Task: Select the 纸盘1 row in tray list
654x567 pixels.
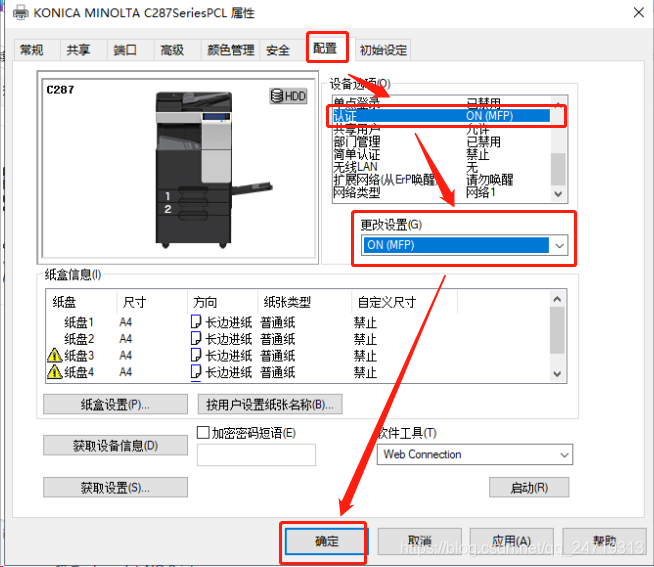Action: tap(298, 322)
